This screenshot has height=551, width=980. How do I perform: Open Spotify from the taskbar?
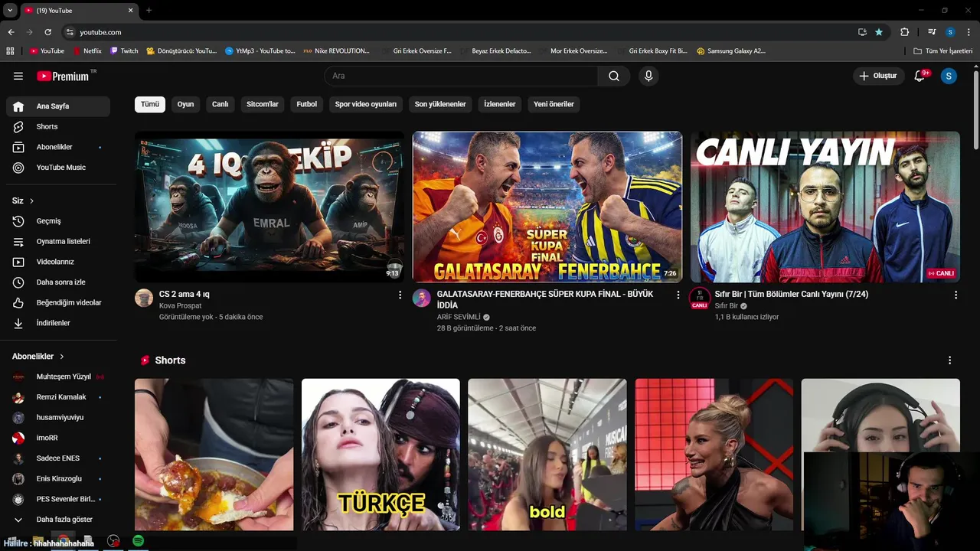pos(138,541)
